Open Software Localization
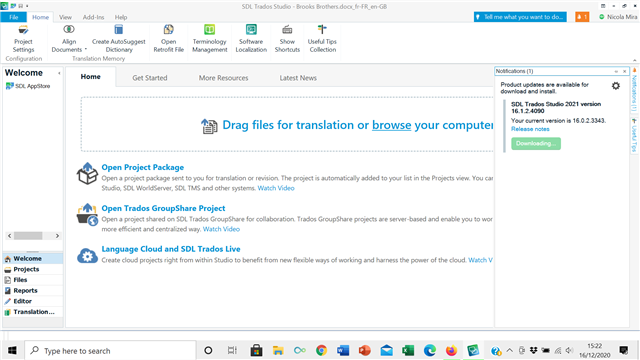The height and width of the screenshot is (360, 640). click(x=251, y=39)
